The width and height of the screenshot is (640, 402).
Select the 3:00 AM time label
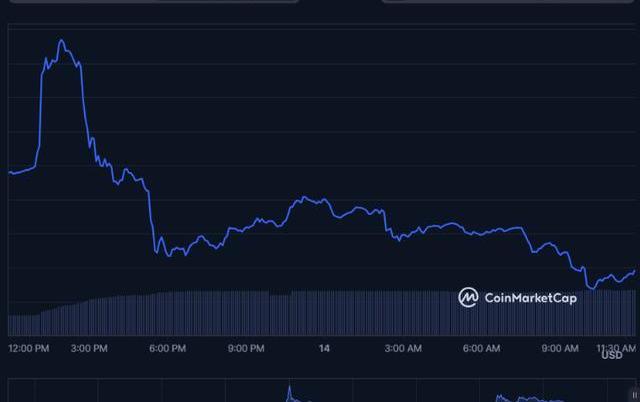click(x=402, y=348)
